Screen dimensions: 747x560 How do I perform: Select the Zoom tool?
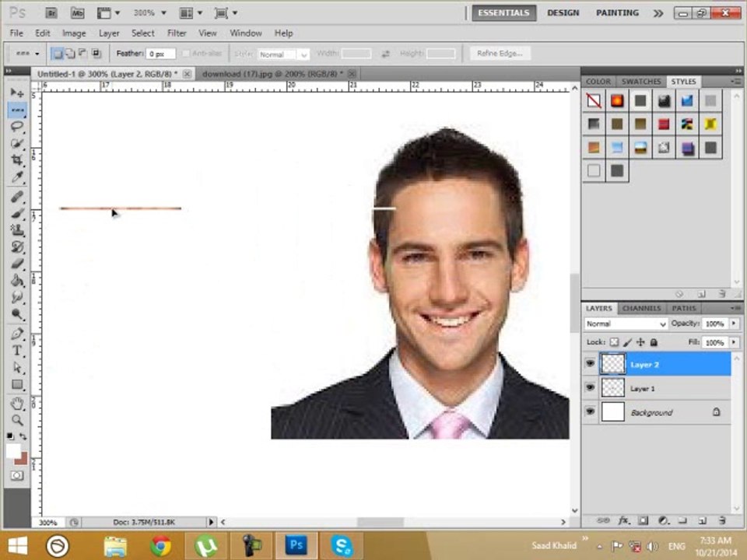17,420
